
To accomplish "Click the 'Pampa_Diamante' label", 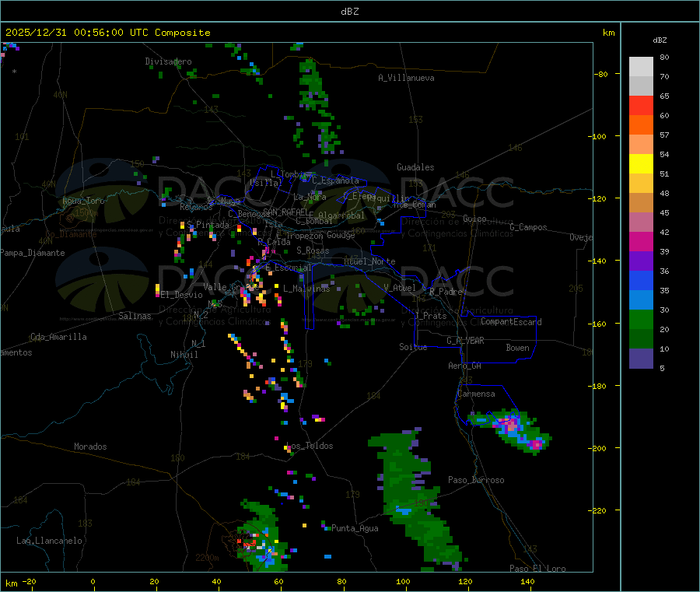I will coord(33,253).
